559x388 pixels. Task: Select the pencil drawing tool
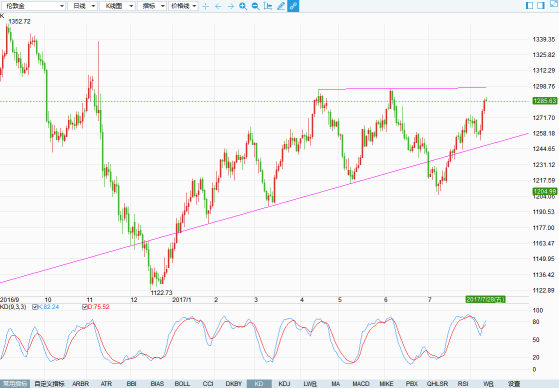click(x=281, y=6)
